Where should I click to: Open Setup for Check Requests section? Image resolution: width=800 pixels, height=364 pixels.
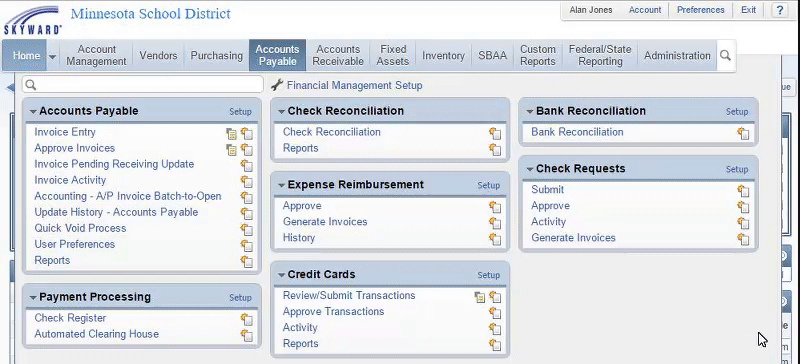click(x=737, y=169)
